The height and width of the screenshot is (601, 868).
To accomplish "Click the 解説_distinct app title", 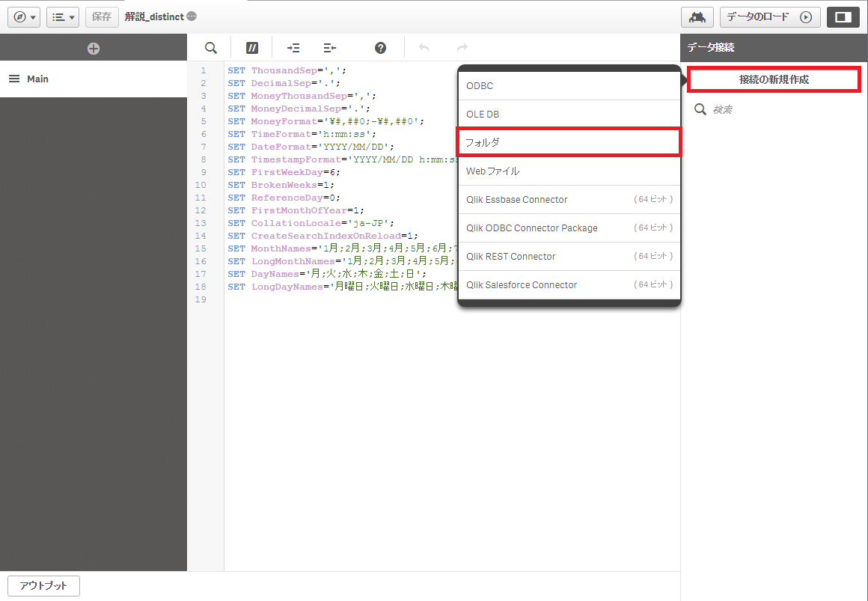I will point(154,16).
